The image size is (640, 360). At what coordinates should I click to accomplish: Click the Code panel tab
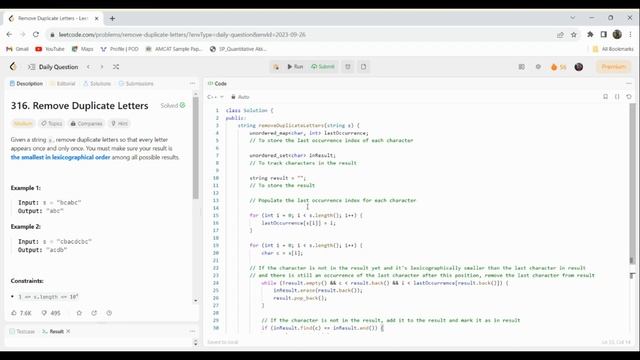pos(217,84)
